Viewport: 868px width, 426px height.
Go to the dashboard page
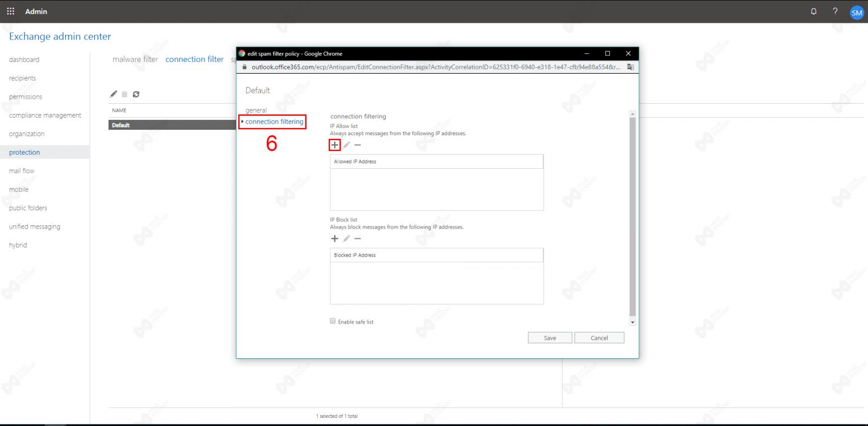pyautogui.click(x=24, y=60)
